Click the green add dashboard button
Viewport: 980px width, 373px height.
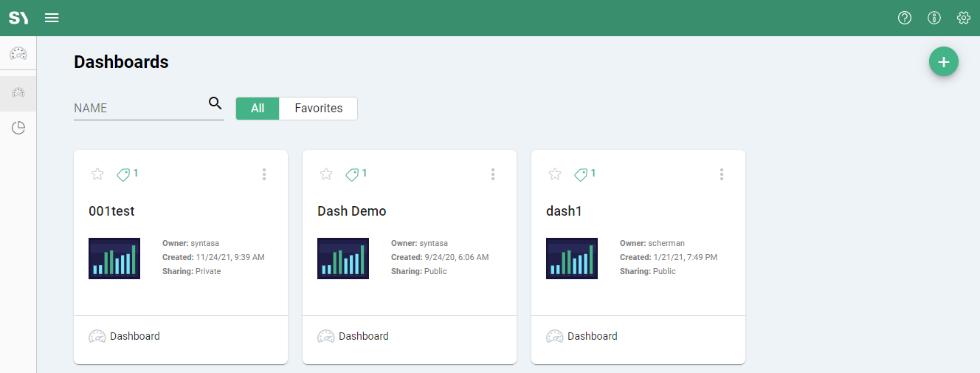pyautogui.click(x=943, y=62)
